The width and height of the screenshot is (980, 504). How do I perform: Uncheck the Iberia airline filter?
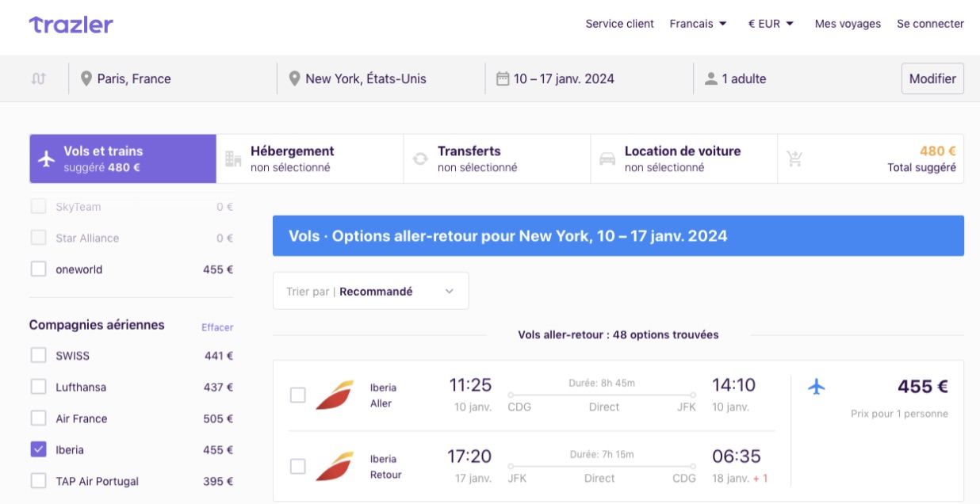[x=38, y=449]
